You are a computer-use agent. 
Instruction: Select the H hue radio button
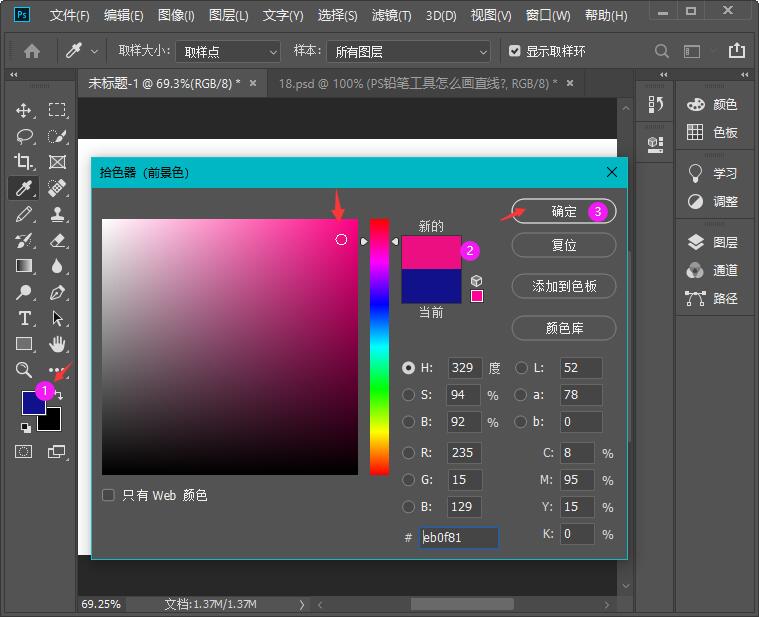[409, 368]
